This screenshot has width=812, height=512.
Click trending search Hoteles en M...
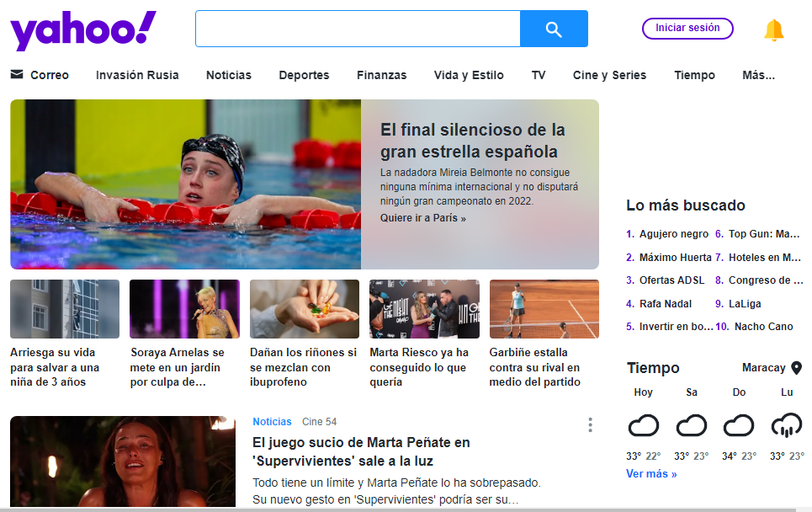765,257
